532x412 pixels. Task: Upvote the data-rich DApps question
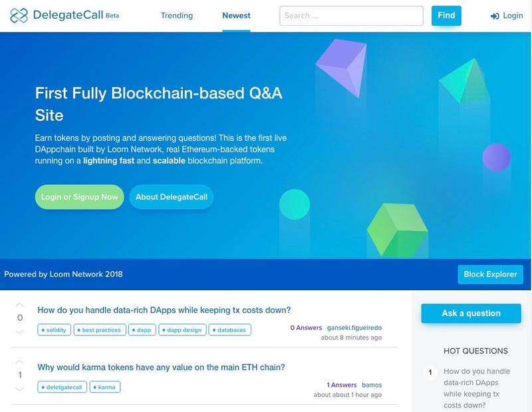point(20,304)
